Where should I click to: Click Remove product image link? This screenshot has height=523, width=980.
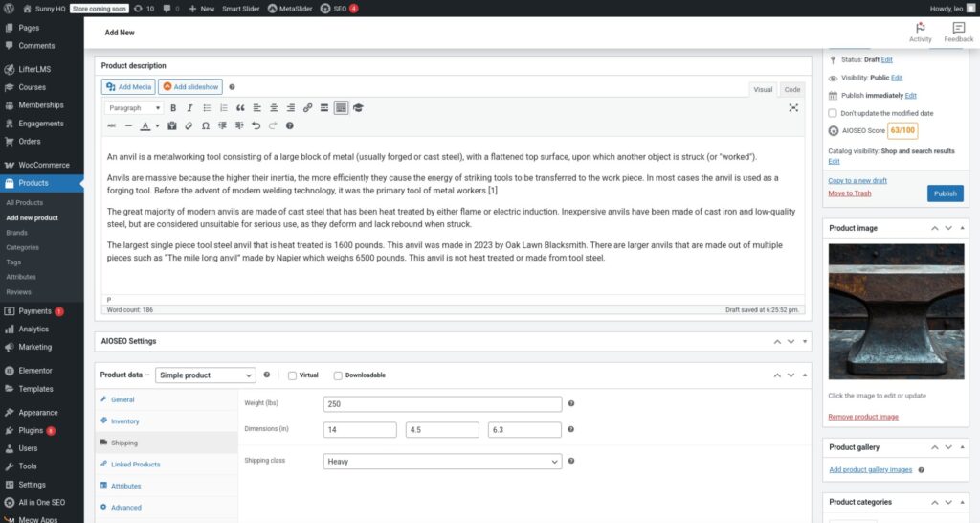tap(863, 417)
